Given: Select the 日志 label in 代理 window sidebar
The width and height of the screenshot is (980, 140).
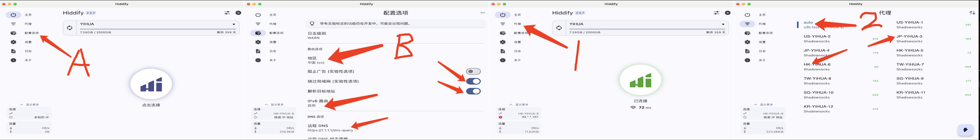Looking at the screenshot, I should point(762,51).
